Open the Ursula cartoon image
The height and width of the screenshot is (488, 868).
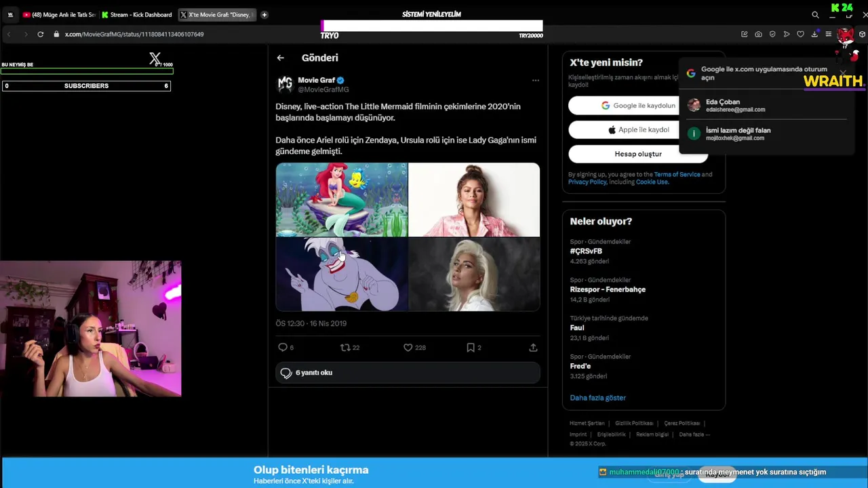342,274
